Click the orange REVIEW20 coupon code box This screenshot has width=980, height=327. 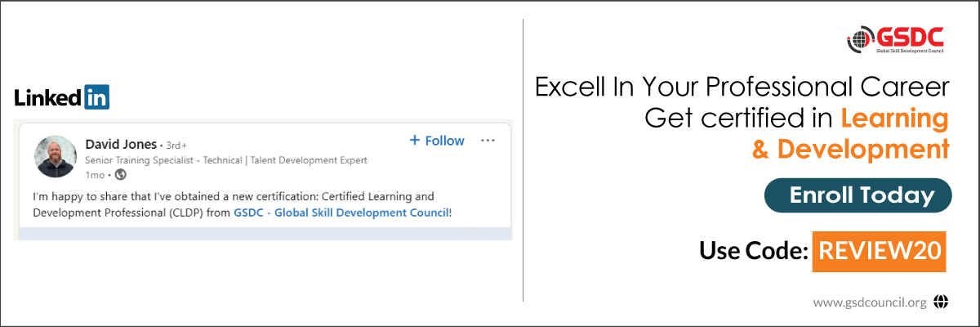point(878,250)
